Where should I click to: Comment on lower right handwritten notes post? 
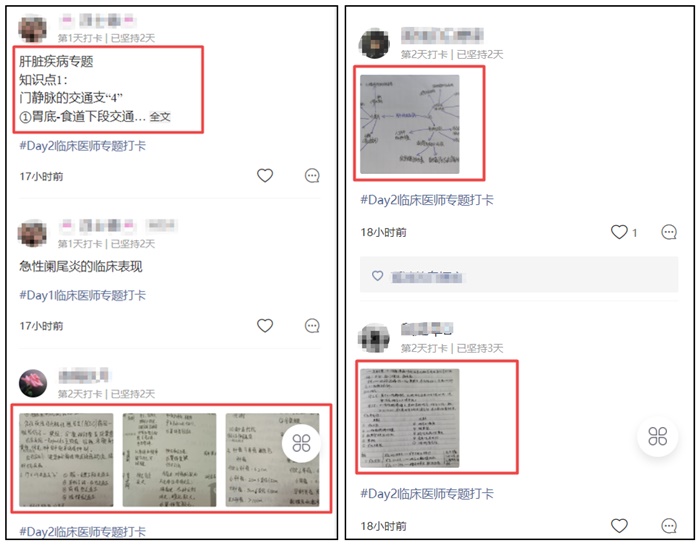[669, 526]
